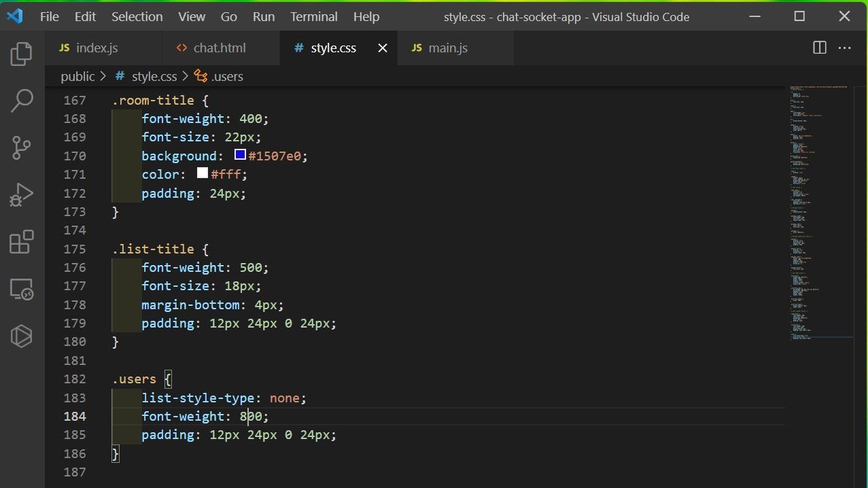Click the .room-title selector text

tap(153, 100)
